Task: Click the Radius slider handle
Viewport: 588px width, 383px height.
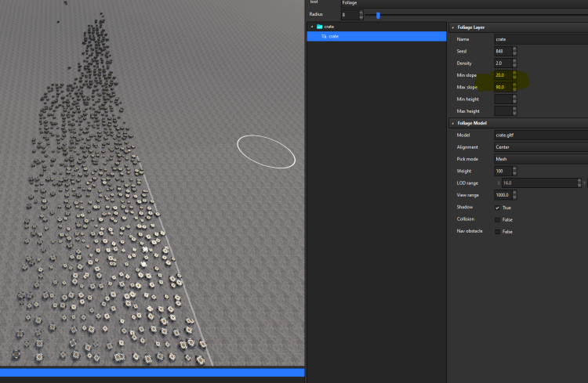Action: [x=378, y=15]
